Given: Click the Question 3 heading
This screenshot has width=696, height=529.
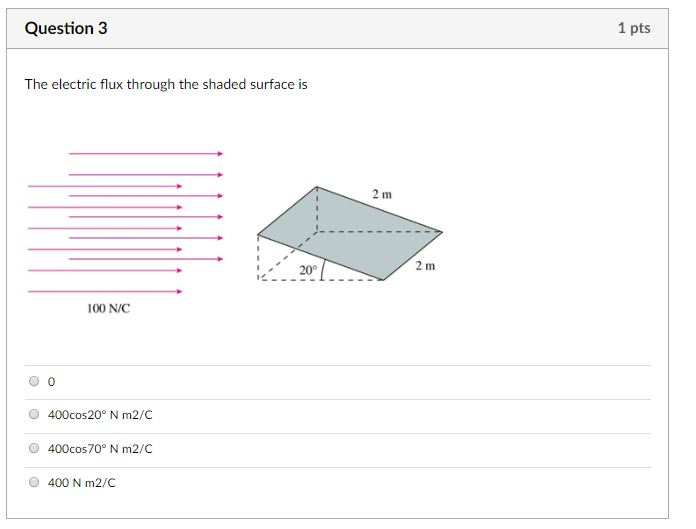Looking at the screenshot, I should coord(66,28).
